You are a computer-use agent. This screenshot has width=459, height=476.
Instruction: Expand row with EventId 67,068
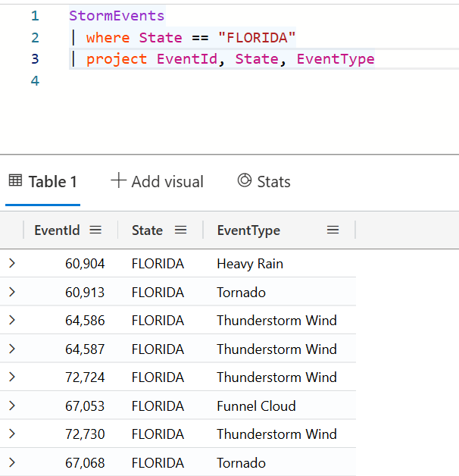coord(12,462)
